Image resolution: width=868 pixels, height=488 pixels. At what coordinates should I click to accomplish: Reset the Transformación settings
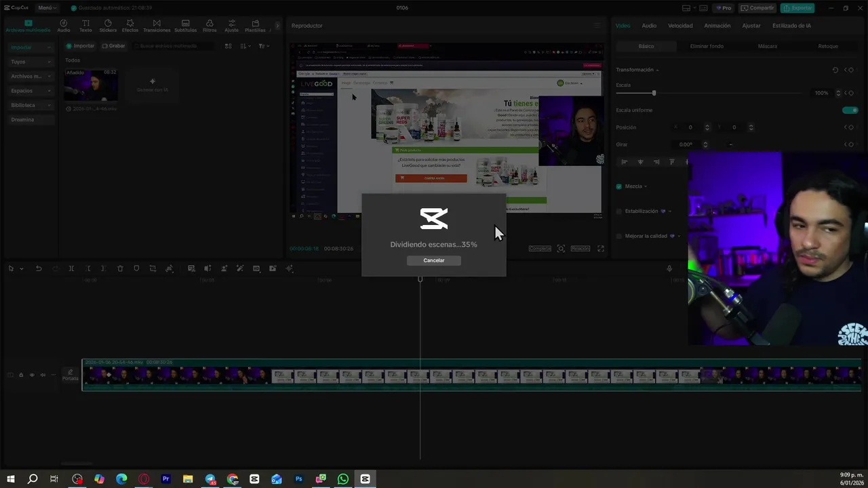coord(835,70)
